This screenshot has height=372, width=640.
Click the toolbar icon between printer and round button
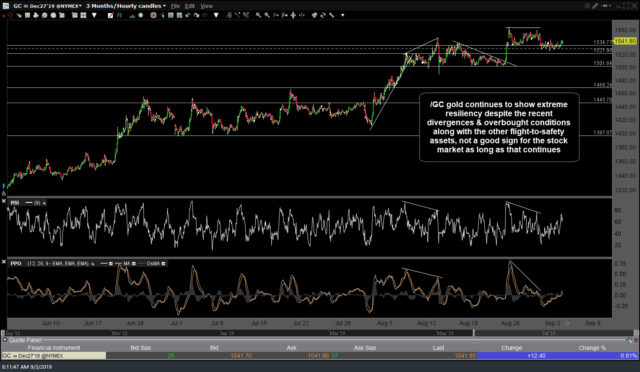tap(44, 15)
